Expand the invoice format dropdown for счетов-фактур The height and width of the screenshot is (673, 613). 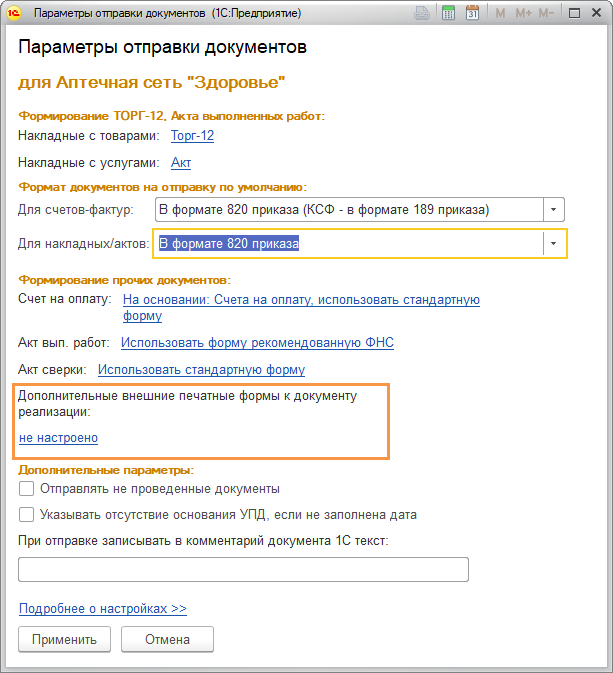553,209
